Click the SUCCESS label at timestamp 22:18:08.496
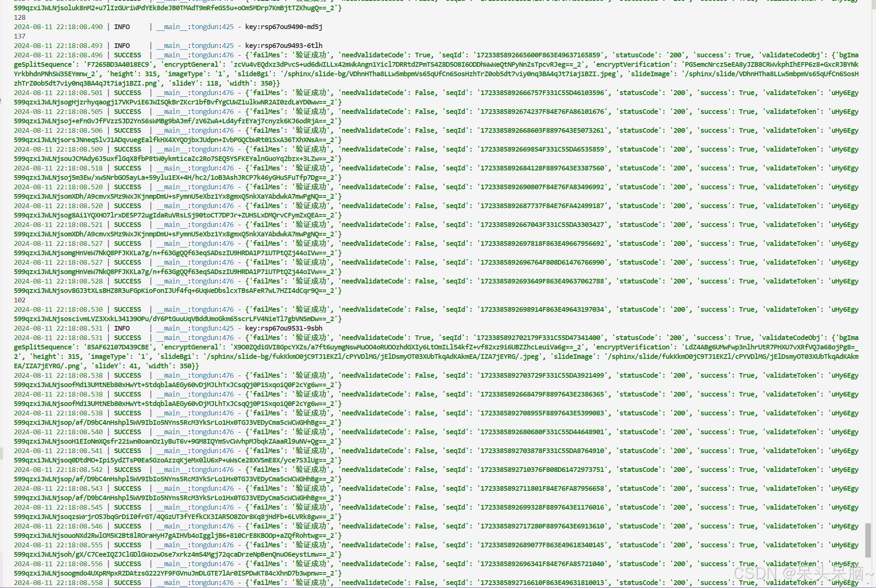 click(127, 55)
